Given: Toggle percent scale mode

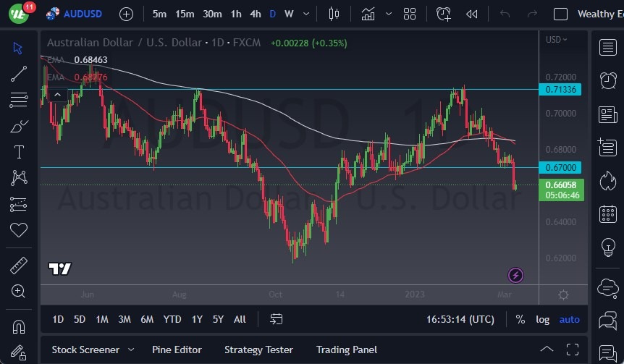Looking at the screenshot, I should click(520, 319).
